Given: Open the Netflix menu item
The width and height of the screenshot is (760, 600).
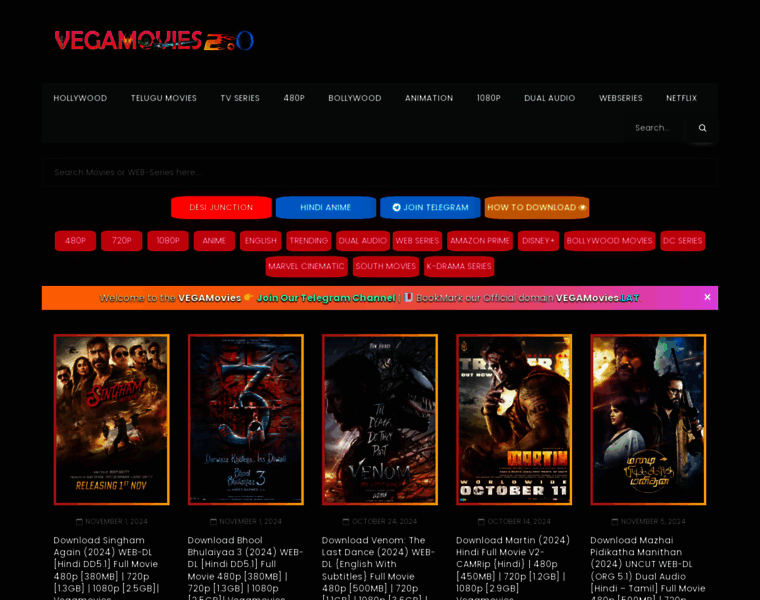Looking at the screenshot, I should tap(681, 98).
